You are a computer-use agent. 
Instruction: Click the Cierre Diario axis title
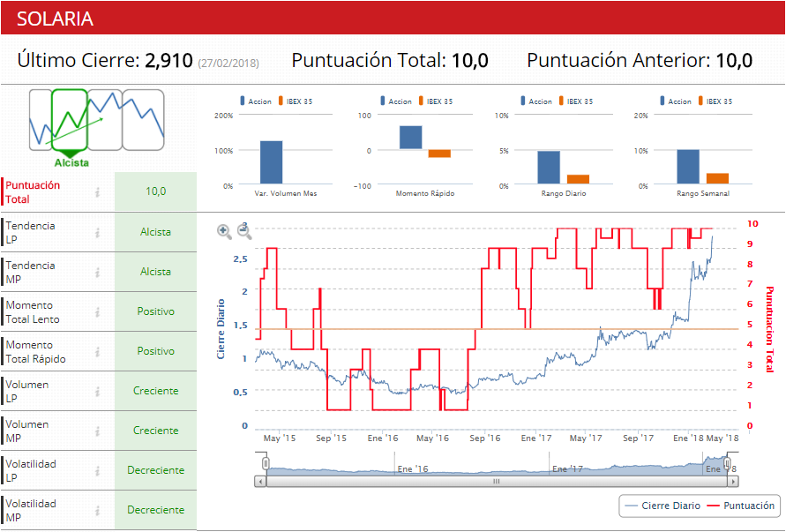point(221,328)
